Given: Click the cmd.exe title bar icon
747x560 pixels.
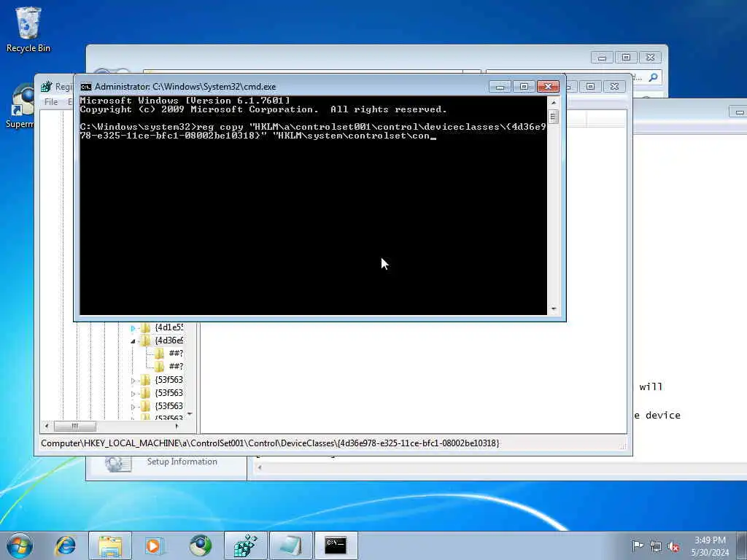Looking at the screenshot, I should pyautogui.click(x=86, y=87).
